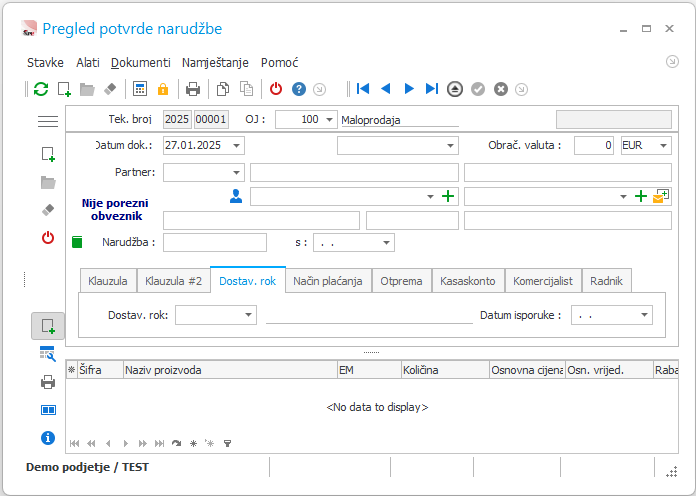Open document using toolbar folder icon

point(87,89)
